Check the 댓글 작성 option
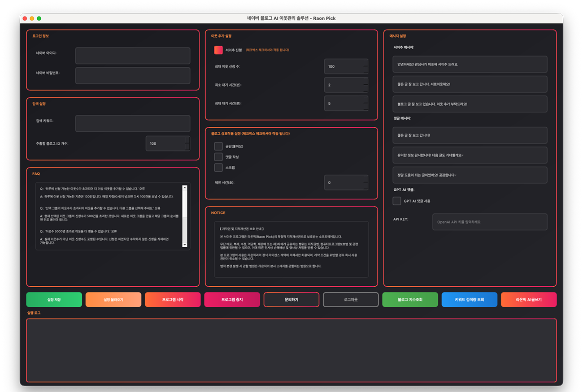This screenshot has height=392, width=583. 218,157
